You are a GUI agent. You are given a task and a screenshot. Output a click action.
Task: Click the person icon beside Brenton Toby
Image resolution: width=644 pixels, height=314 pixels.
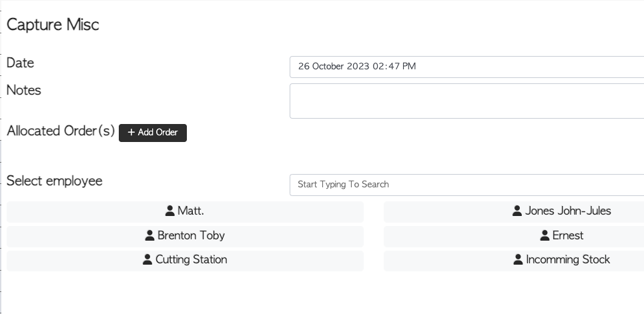149,235
